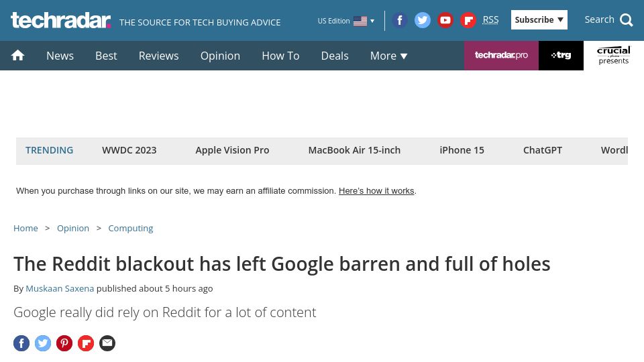Open the How To section

tap(280, 56)
